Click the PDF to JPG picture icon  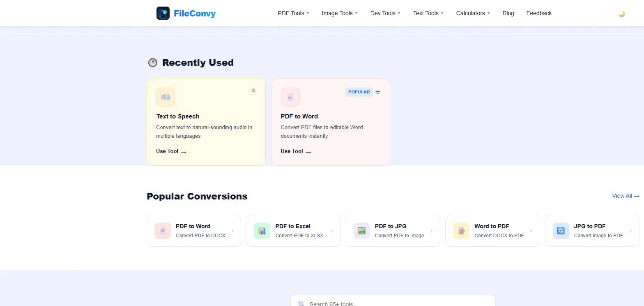(362, 231)
